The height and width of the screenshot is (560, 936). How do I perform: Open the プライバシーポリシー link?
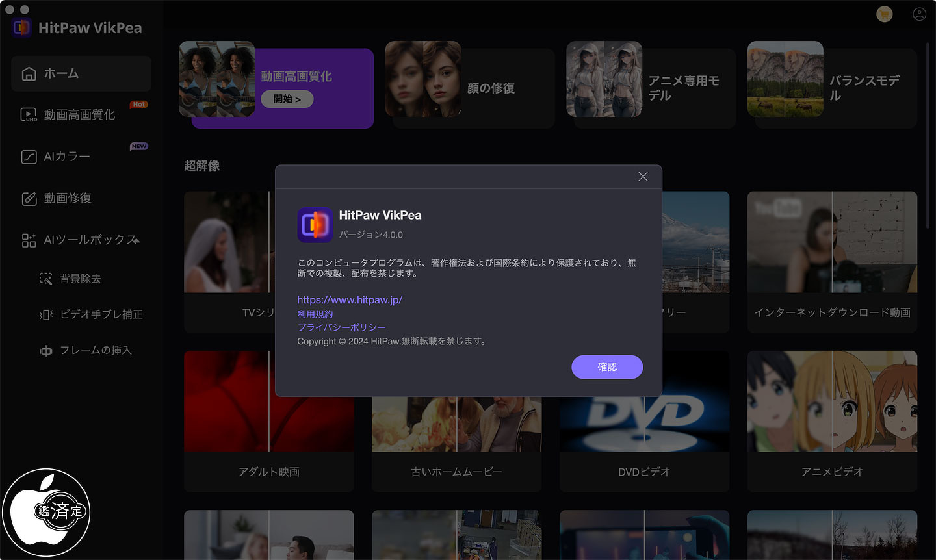click(341, 327)
